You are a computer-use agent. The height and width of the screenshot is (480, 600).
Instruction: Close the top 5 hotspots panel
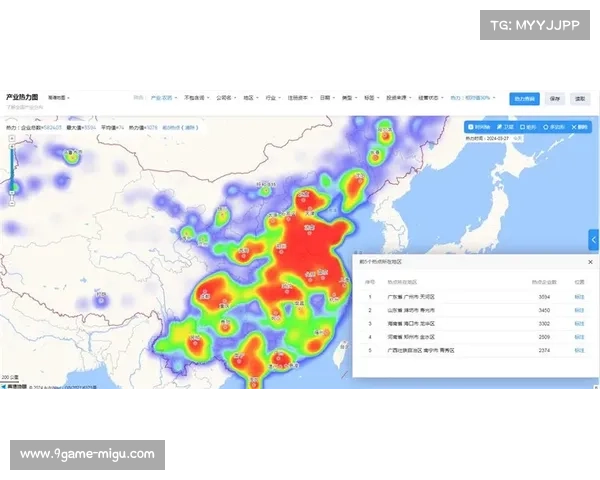(x=590, y=262)
